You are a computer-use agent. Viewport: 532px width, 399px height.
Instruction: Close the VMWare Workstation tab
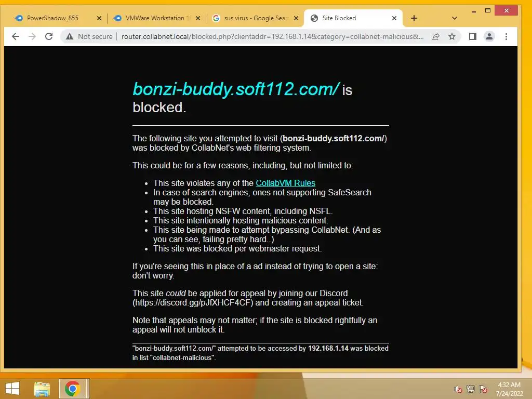tap(198, 18)
